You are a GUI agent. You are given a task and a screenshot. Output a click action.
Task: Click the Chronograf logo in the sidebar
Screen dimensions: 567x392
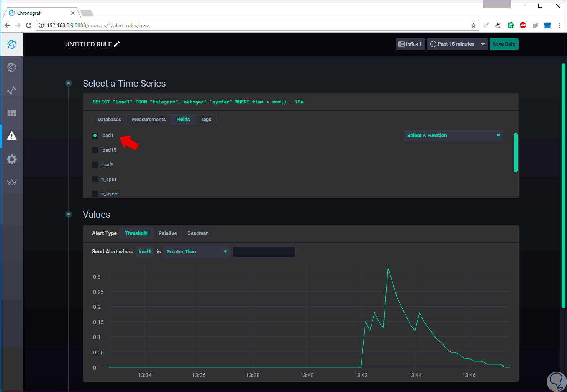12,44
